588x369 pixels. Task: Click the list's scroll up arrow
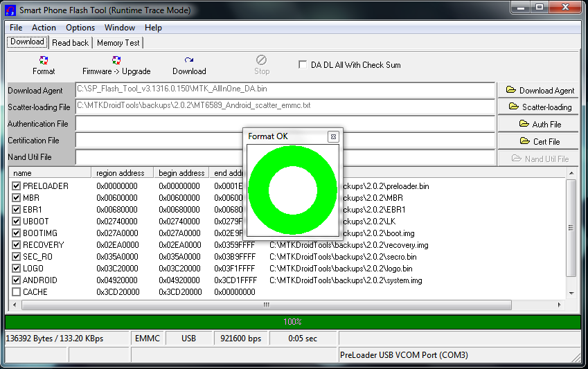click(571, 173)
